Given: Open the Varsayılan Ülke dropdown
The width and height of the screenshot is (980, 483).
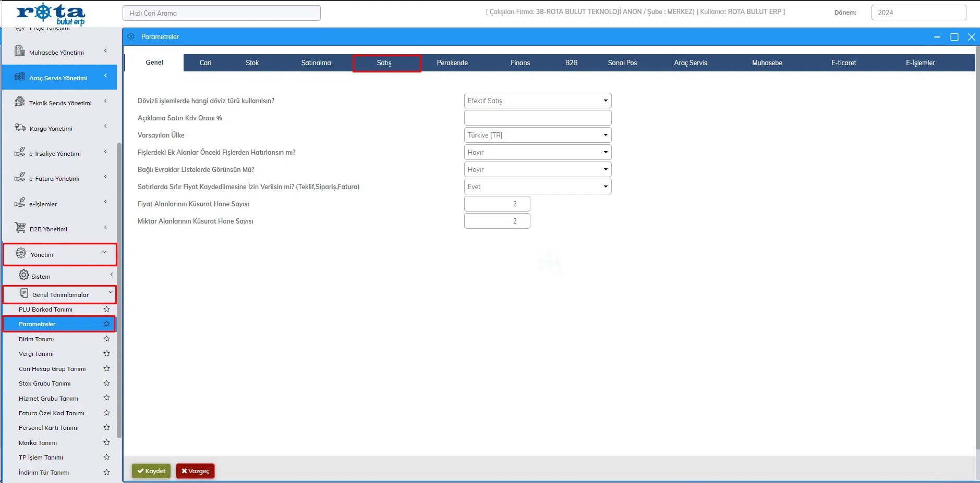Looking at the screenshot, I should tap(537, 135).
